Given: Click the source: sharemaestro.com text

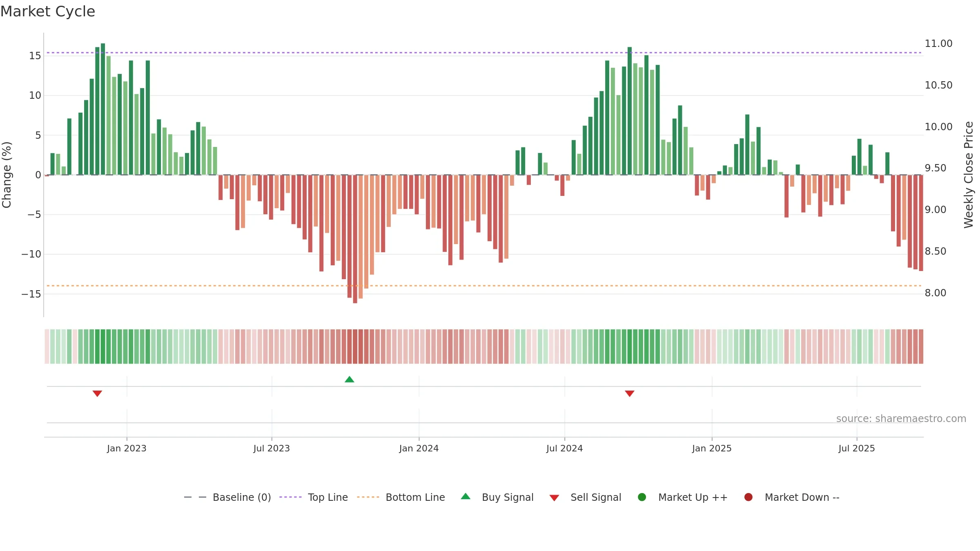Looking at the screenshot, I should pyautogui.click(x=901, y=419).
